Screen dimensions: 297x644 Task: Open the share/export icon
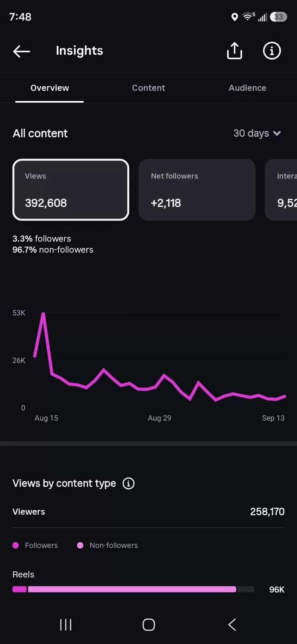click(234, 51)
